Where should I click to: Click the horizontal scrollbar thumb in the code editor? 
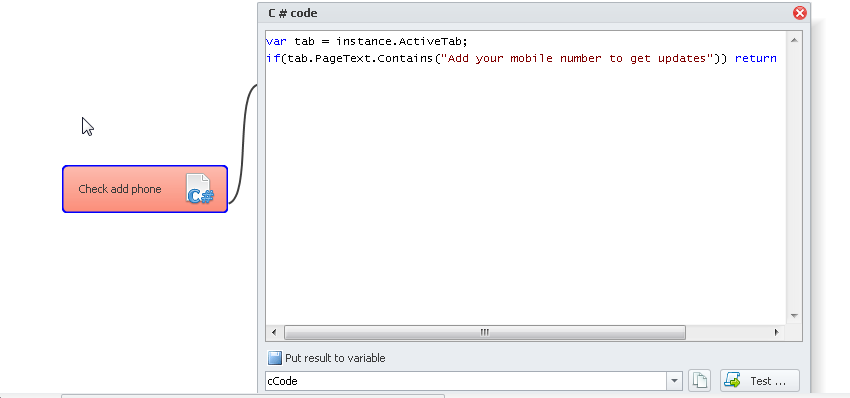pyautogui.click(x=485, y=332)
